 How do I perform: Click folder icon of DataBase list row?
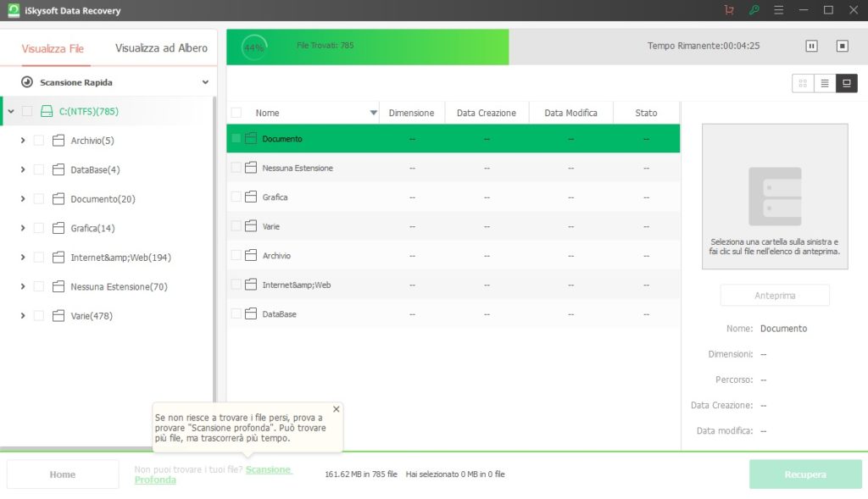pos(251,314)
